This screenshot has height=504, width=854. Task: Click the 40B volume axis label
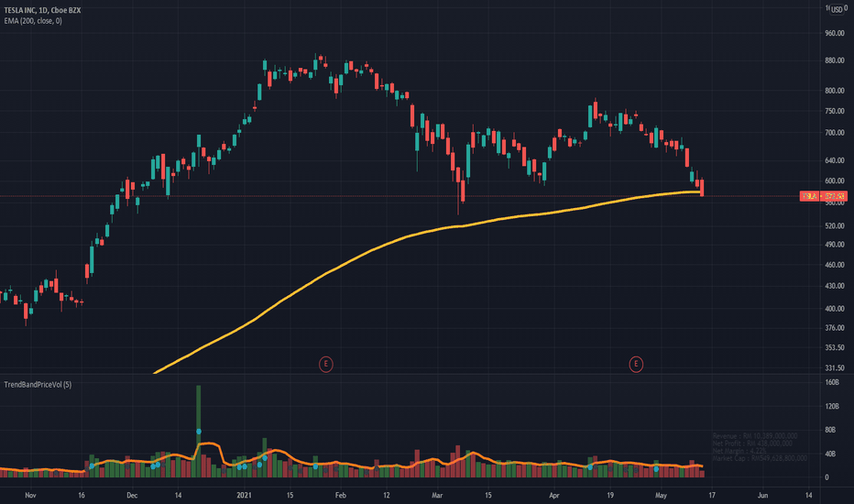click(x=830, y=454)
